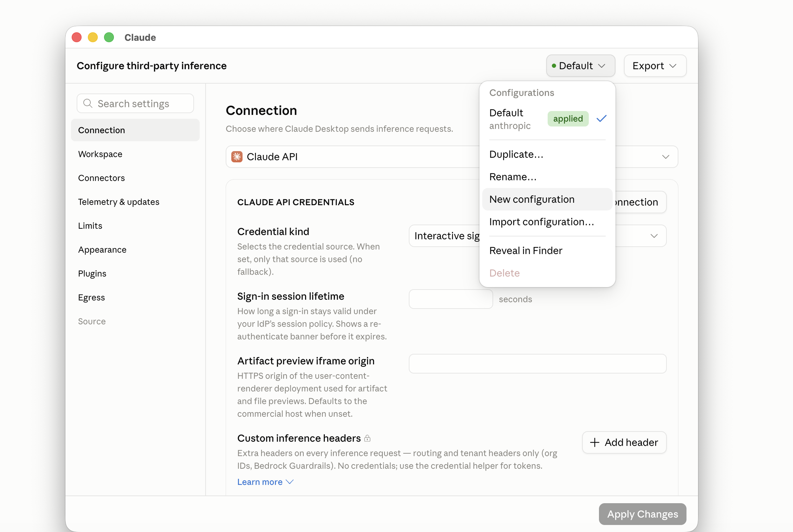Show Appearance settings
The width and height of the screenshot is (793, 532).
135,249
